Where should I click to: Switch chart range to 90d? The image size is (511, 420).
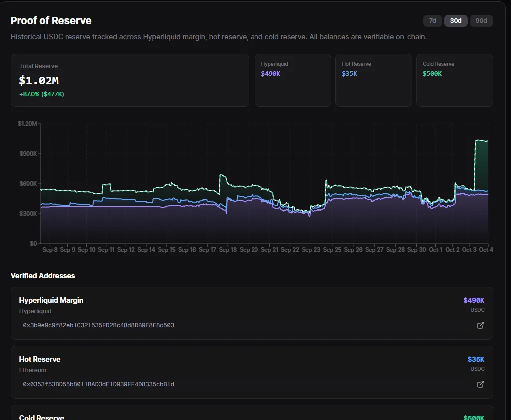[481, 21]
